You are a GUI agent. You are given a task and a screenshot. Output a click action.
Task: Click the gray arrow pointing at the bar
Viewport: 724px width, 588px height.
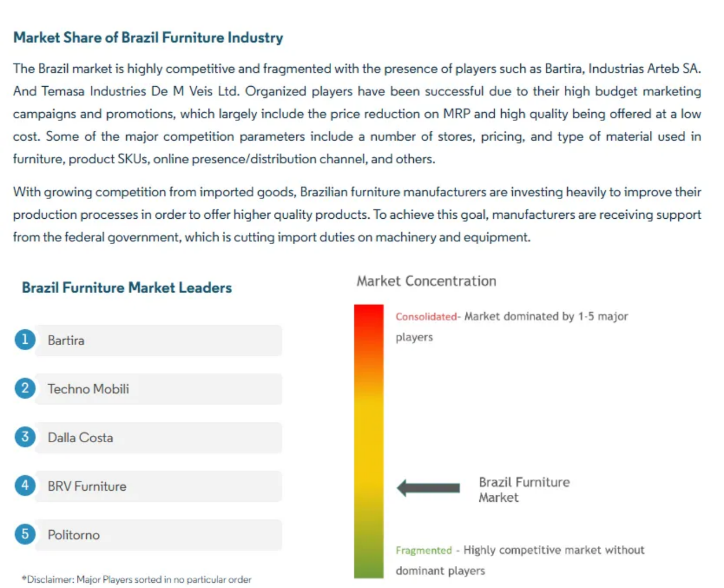click(x=428, y=488)
